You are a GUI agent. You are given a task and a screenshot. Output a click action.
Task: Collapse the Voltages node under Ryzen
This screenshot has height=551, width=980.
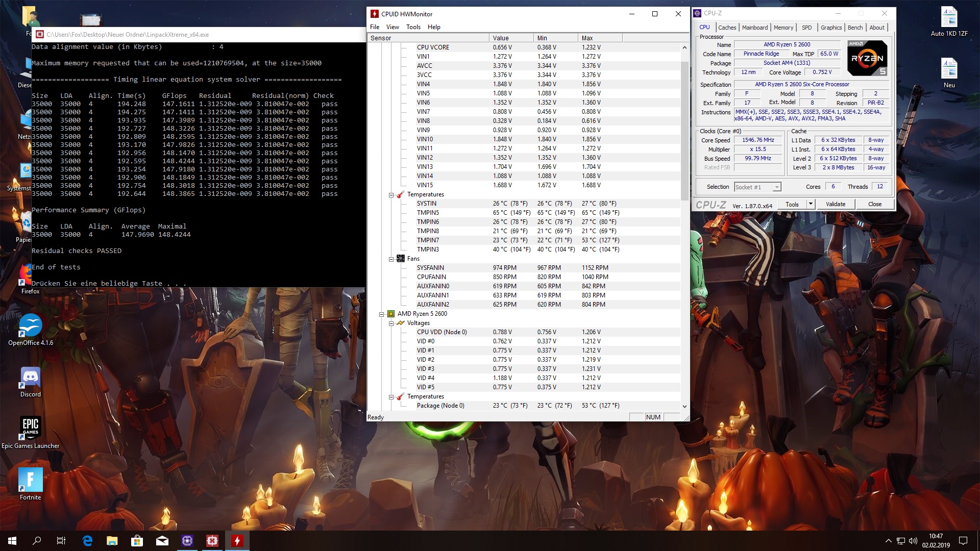[391, 323]
